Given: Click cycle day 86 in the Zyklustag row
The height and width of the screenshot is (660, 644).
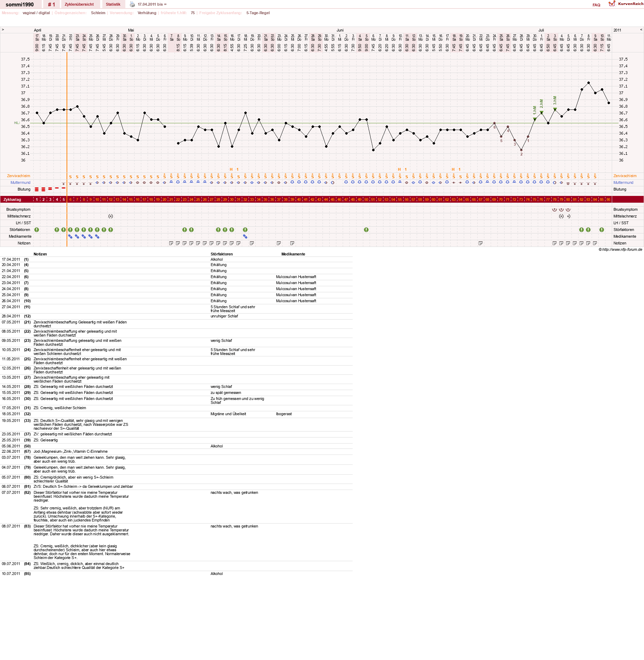Looking at the screenshot, I should click(x=609, y=199).
